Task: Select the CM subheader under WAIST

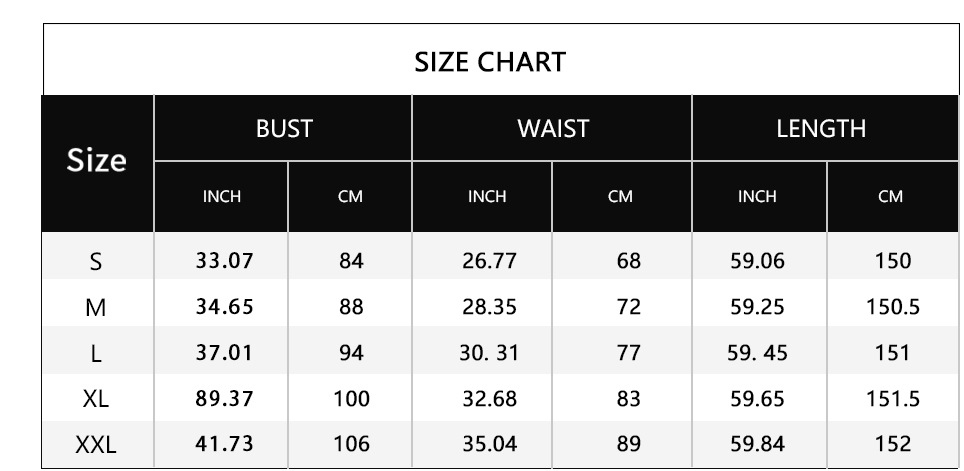Action: pos(620,197)
